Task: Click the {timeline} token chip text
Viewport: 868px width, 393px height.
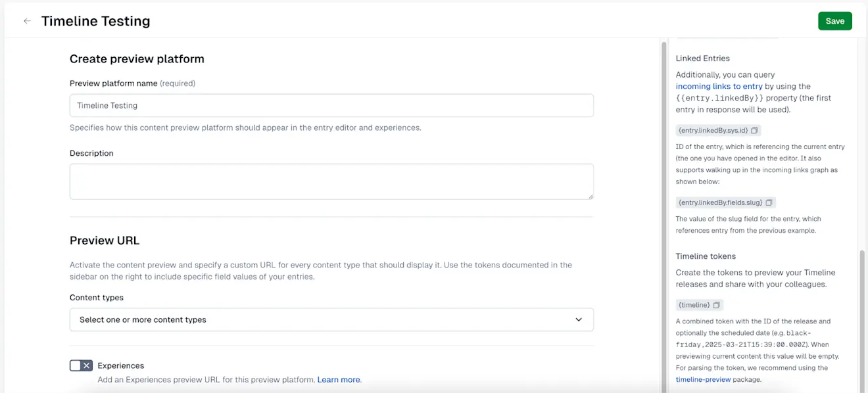Action: (694, 305)
